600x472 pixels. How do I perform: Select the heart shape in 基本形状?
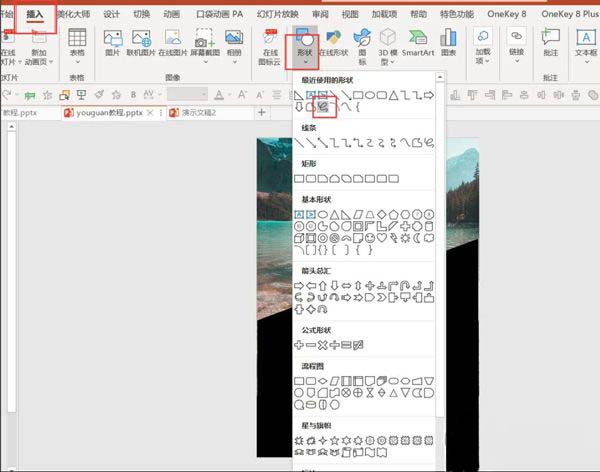click(382, 238)
